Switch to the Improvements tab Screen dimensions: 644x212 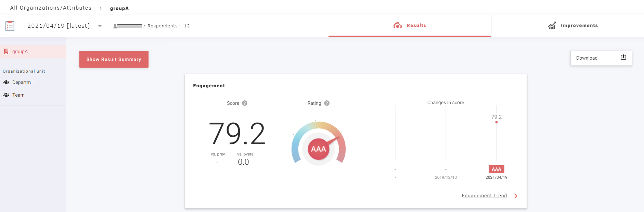[x=573, y=26]
